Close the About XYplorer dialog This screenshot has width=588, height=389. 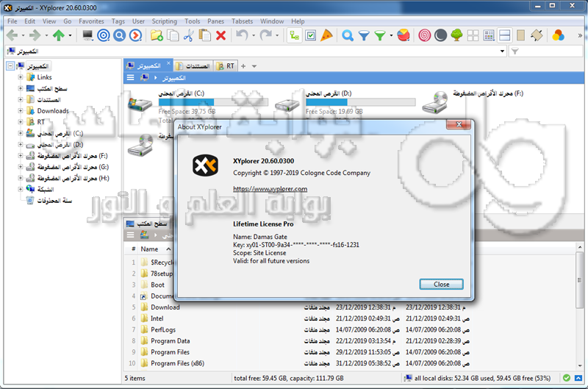coord(441,285)
